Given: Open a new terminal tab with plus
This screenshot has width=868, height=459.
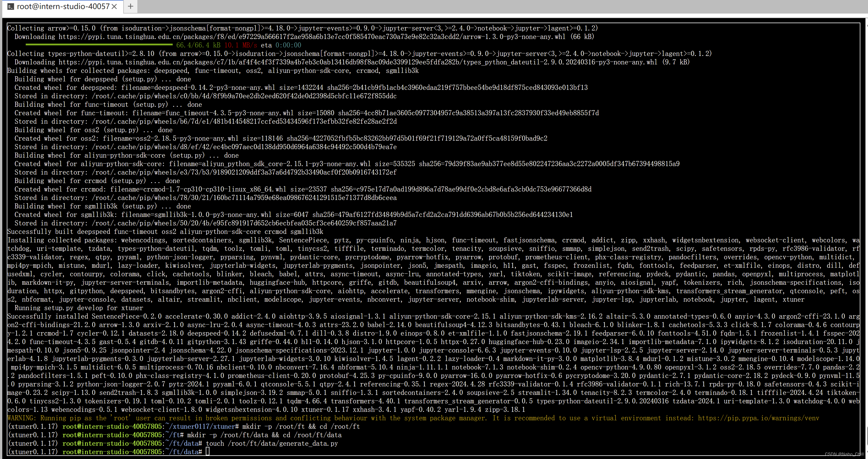Looking at the screenshot, I should tap(130, 6).
